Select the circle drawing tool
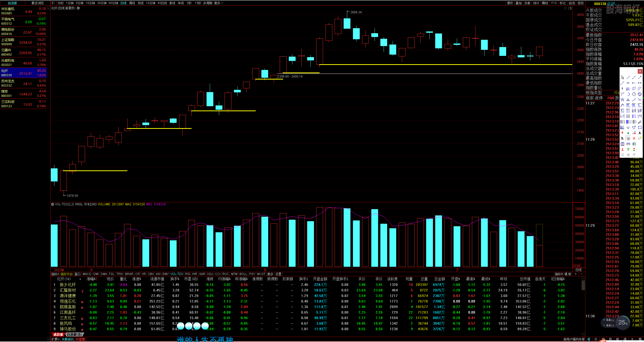Image resolution: width=644 pixels, height=342 pixels. point(634,94)
